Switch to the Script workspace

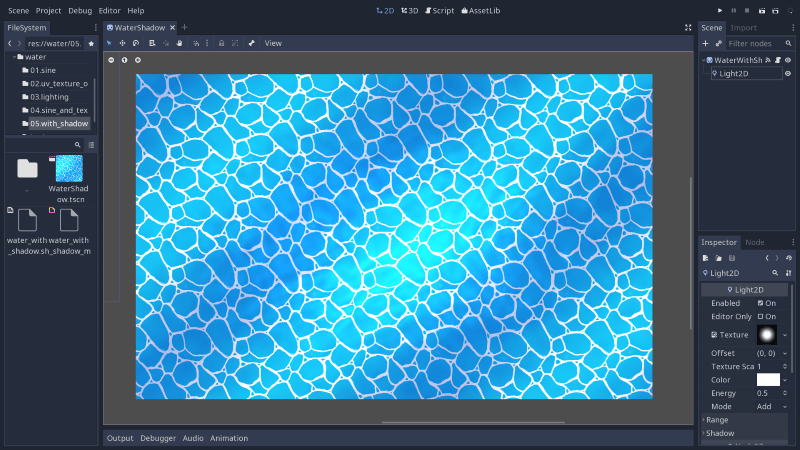click(439, 11)
